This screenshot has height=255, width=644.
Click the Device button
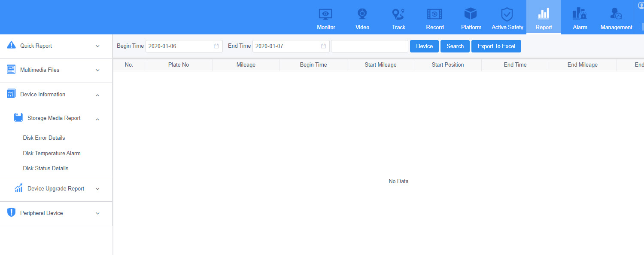[x=424, y=46]
